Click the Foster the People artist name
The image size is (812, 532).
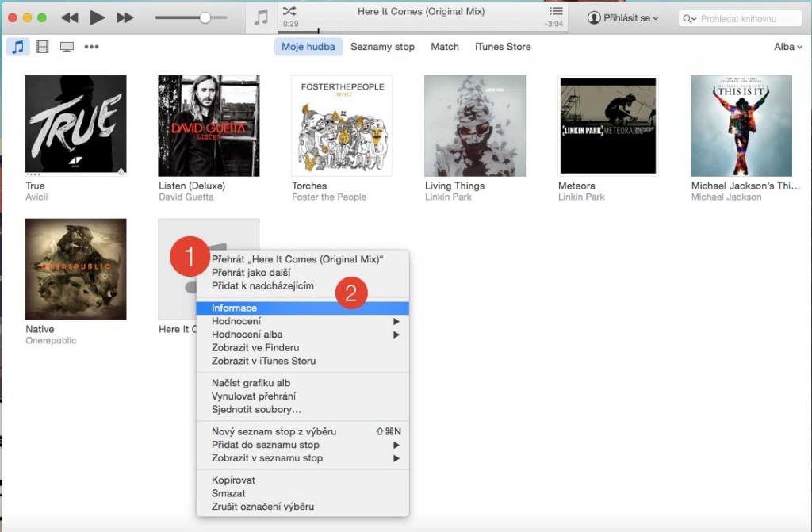coord(329,197)
